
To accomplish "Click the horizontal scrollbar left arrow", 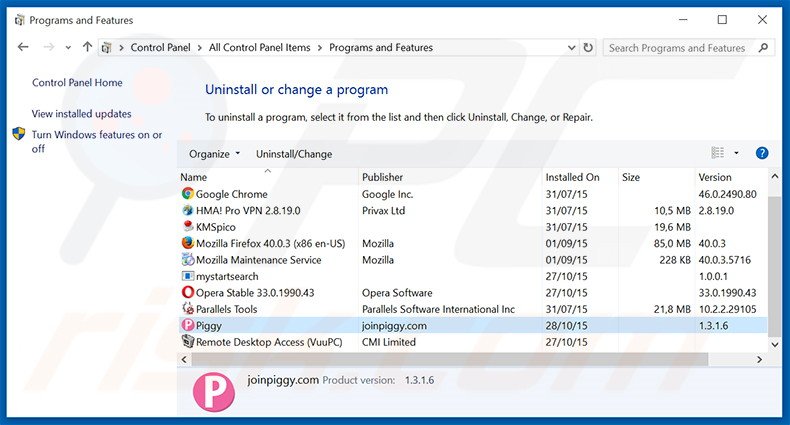I will click(x=184, y=360).
